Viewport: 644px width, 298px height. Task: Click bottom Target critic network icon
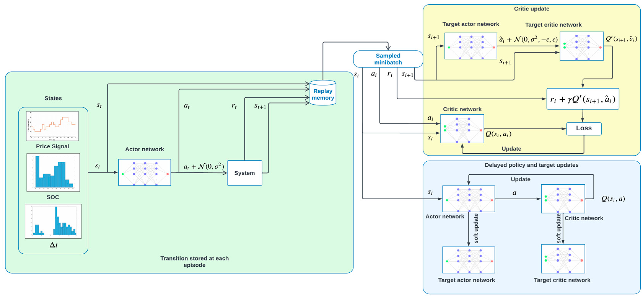pos(563,259)
